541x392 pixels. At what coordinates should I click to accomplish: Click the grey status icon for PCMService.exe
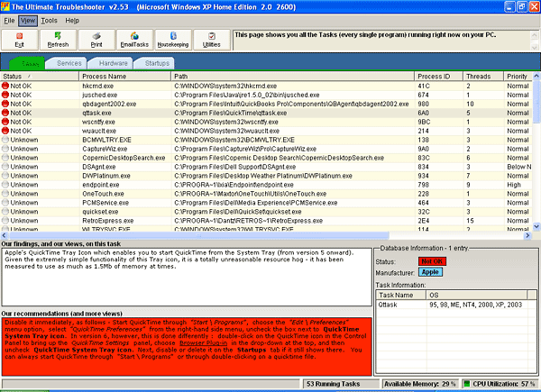pyautogui.click(x=5, y=202)
